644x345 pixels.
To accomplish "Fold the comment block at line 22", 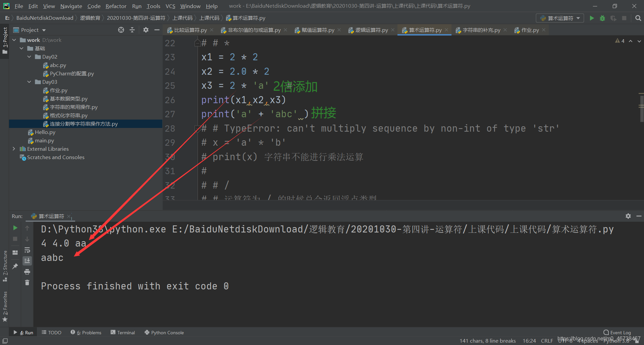I will pos(198,43).
